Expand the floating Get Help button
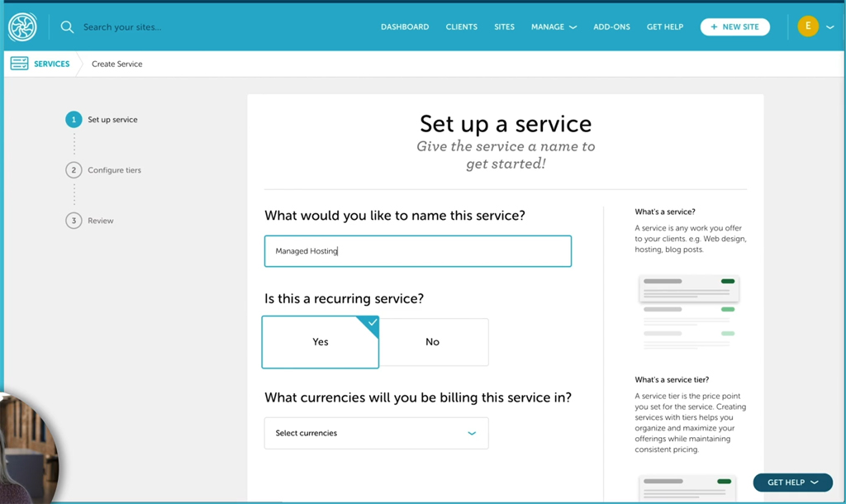The width and height of the screenshot is (846, 504). coord(792,483)
